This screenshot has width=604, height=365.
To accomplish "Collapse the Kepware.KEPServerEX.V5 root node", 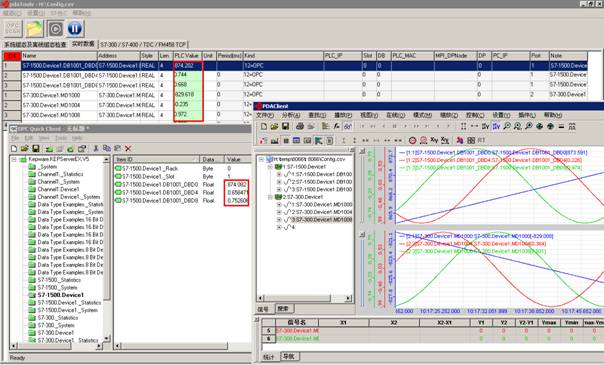I will click(x=14, y=159).
